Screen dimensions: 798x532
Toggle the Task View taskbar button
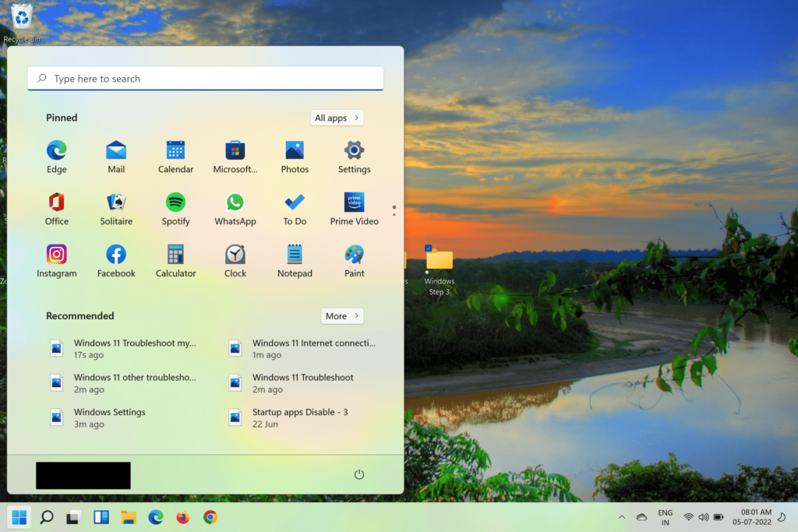tap(73, 517)
